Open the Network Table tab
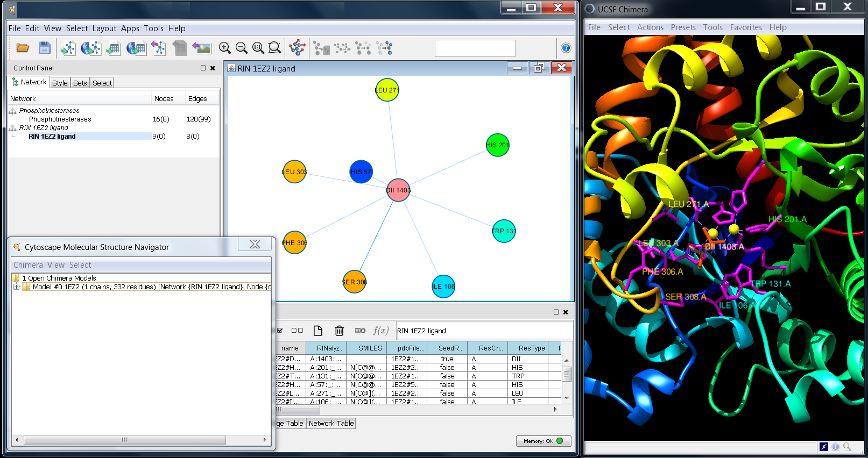The width and height of the screenshot is (868, 458). pos(331,424)
